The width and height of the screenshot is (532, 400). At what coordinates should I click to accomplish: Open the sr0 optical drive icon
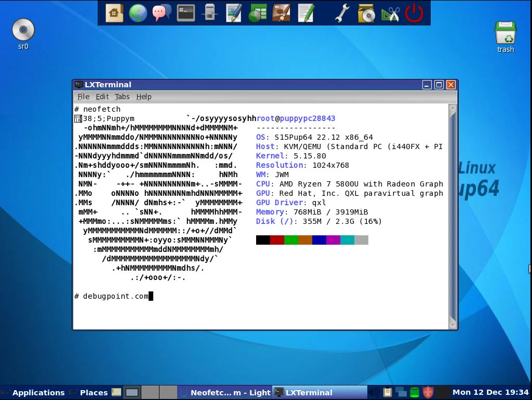[x=23, y=34]
